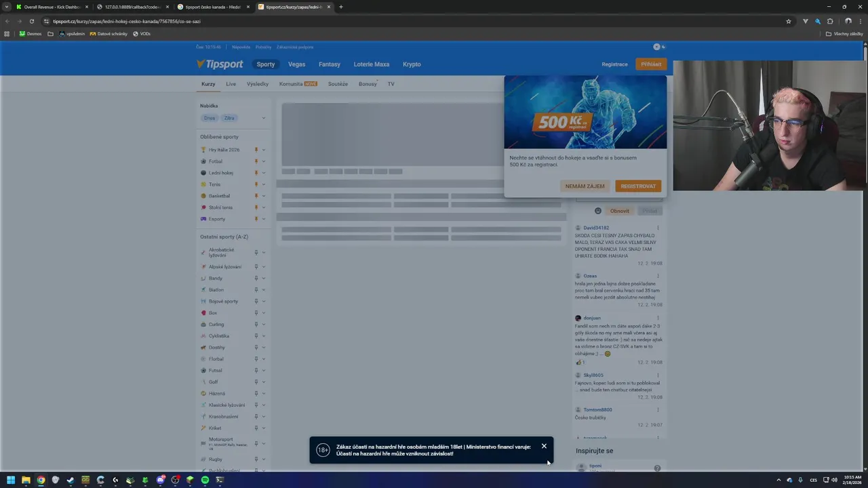Switch to the Výsledky tab
The width and height of the screenshot is (868, 488).
258,84
